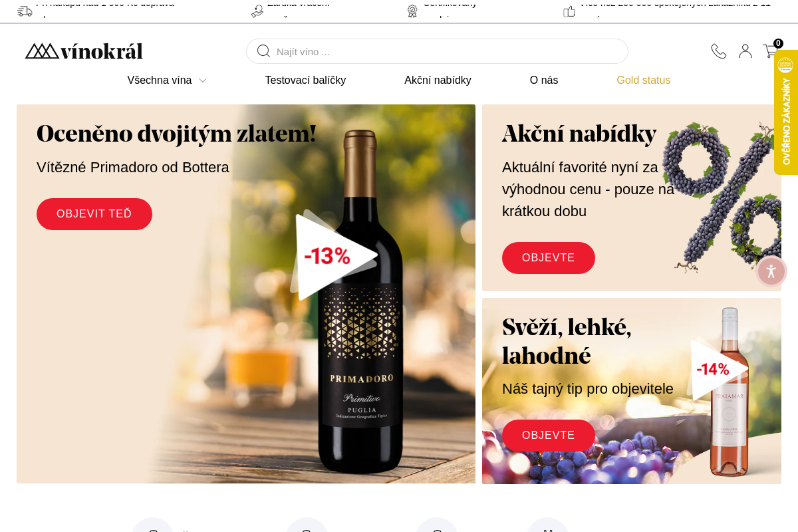This screenshot has width=798, height=532.
Task: Click the thumbs-up icon in top bar
Action: click(569, 11)
